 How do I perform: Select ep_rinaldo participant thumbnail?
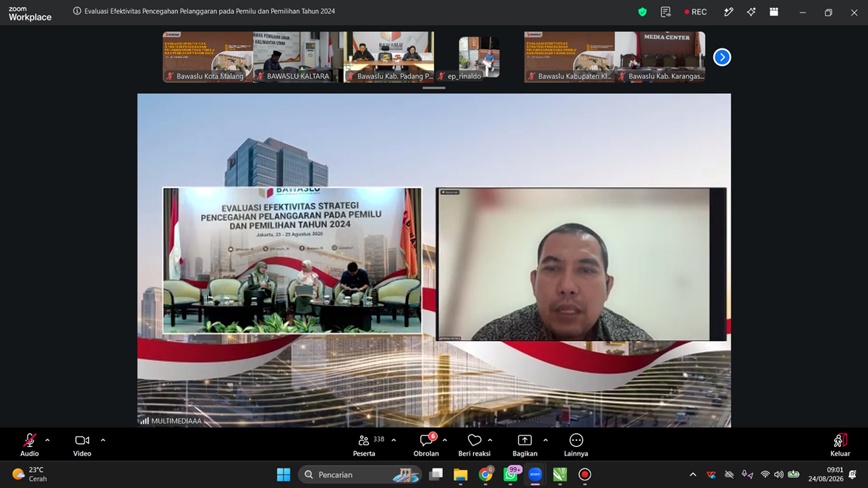coord(479,57)
